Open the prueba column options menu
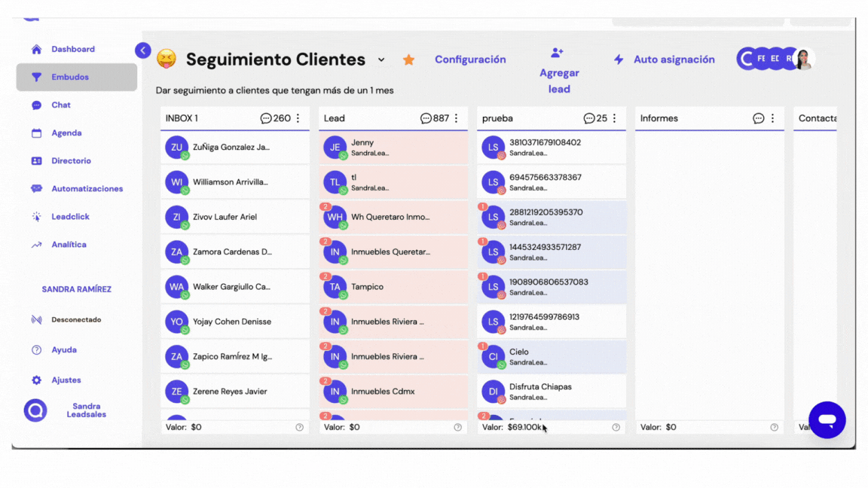 [x=615, y=118]
